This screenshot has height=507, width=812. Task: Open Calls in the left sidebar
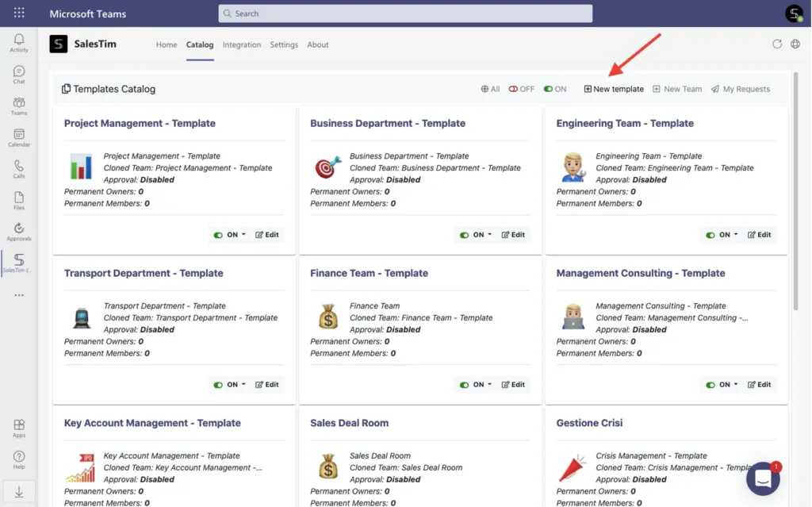(19, 170)
